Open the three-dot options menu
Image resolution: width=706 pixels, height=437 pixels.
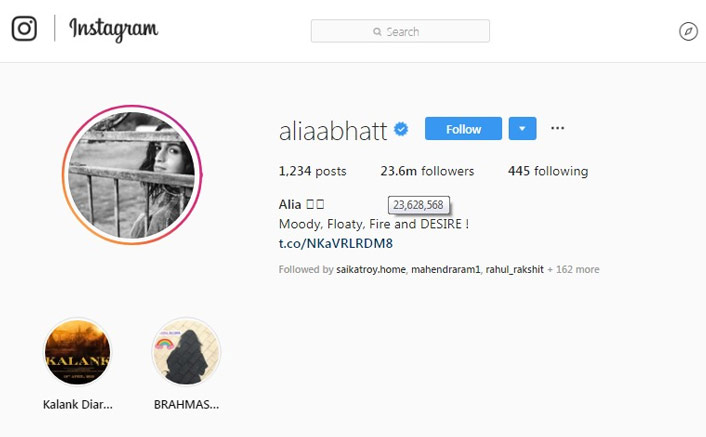pyautogui.click(x=557, y=128)
